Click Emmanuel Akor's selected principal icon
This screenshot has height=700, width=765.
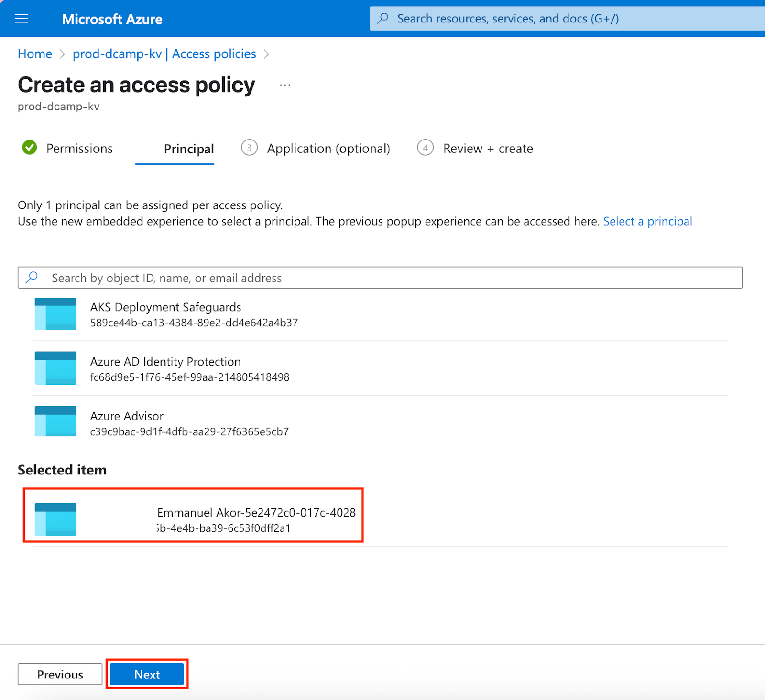coord(55,519)
